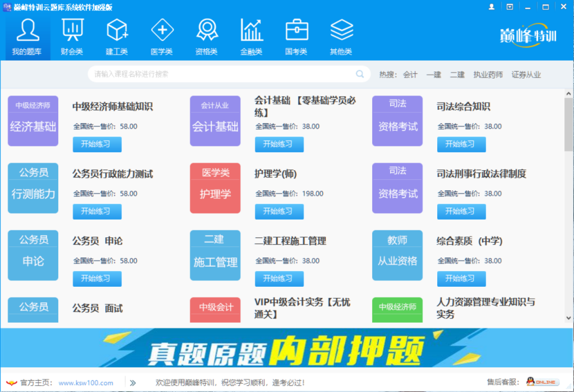Image resolution: width=574 pixels, height=392 pixels.
Task: Click the 真题原题内部押题 banner
Action: click(286, 348)
